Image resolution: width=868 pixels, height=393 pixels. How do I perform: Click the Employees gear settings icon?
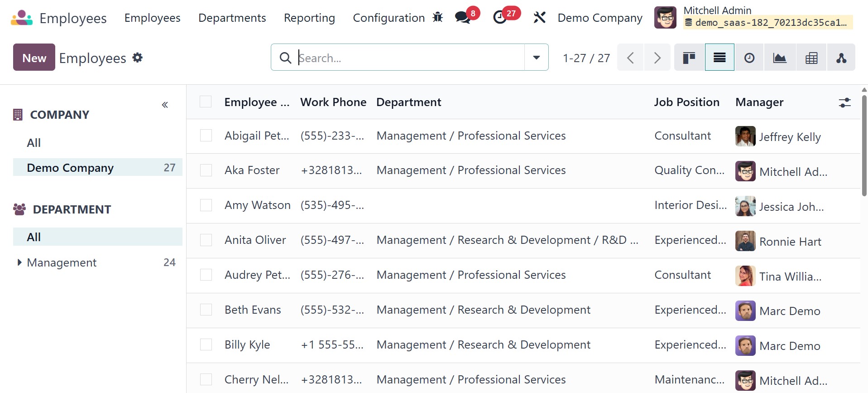(x=138, y=58)
